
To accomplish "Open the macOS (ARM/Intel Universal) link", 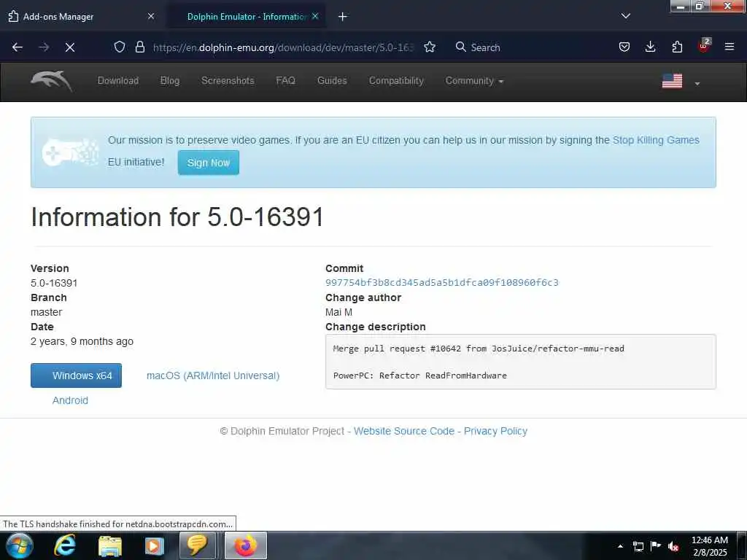I will [213, 376].
